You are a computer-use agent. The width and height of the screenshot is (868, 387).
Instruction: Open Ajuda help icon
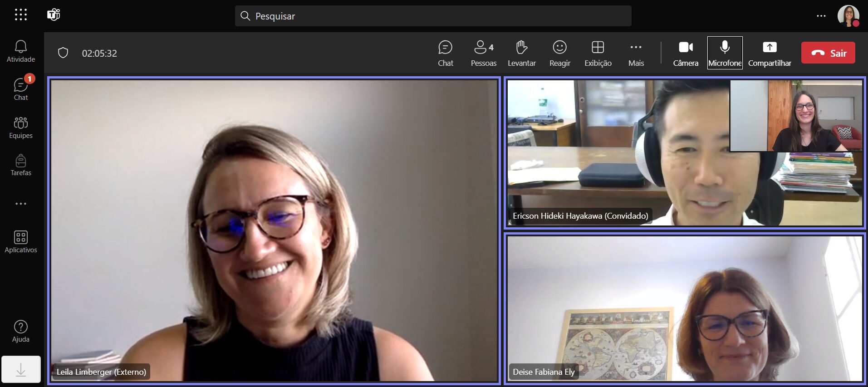click(20, 331)
